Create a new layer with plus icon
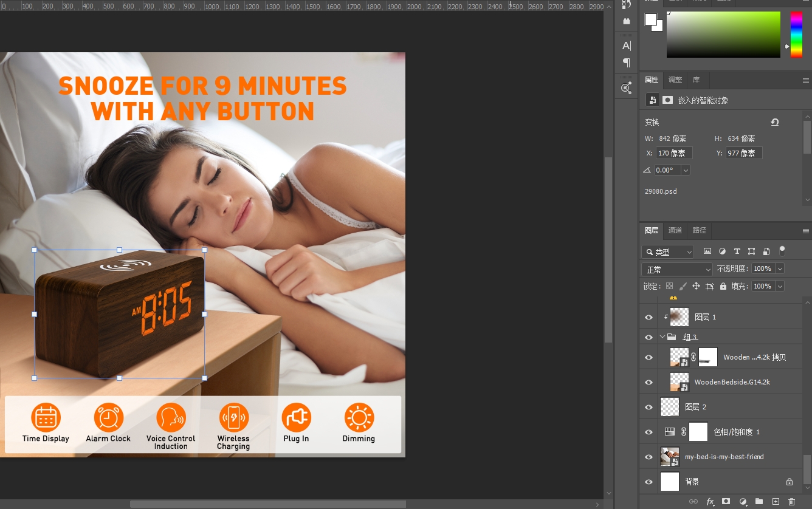The height and width of the screenshot is (509, 812). tap(776, 502)
